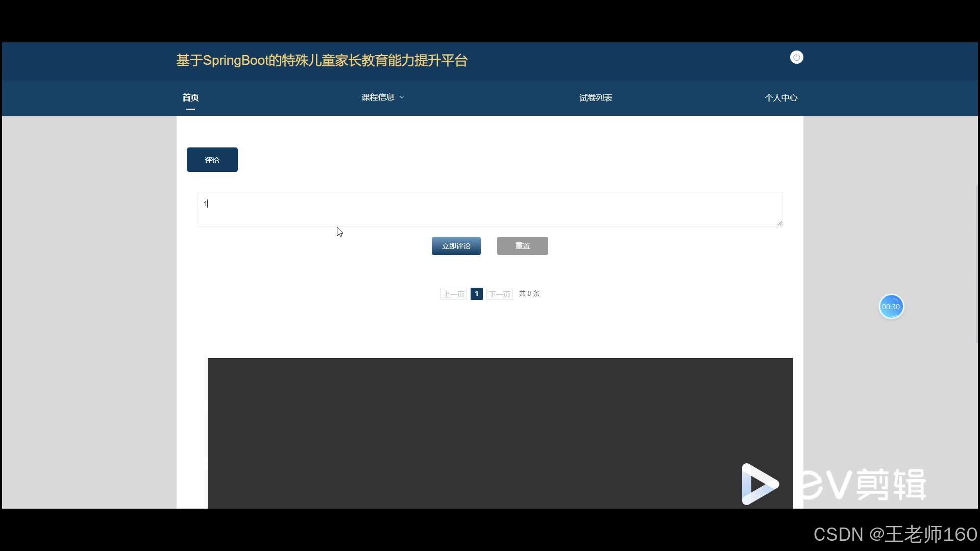Image resolution: width=980 pixels, height=551 pixels.
Task: Go to the 首页 navigation tab
Action: click(190, 97)
